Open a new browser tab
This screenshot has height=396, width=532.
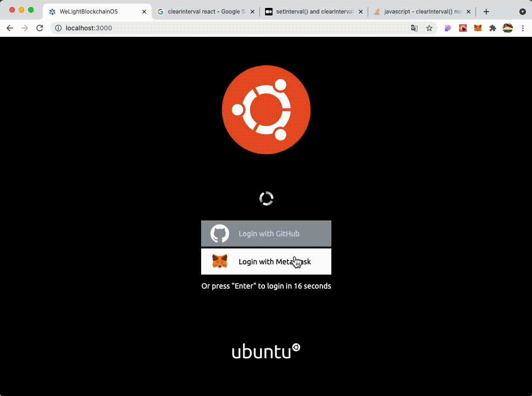click(486, 12)
